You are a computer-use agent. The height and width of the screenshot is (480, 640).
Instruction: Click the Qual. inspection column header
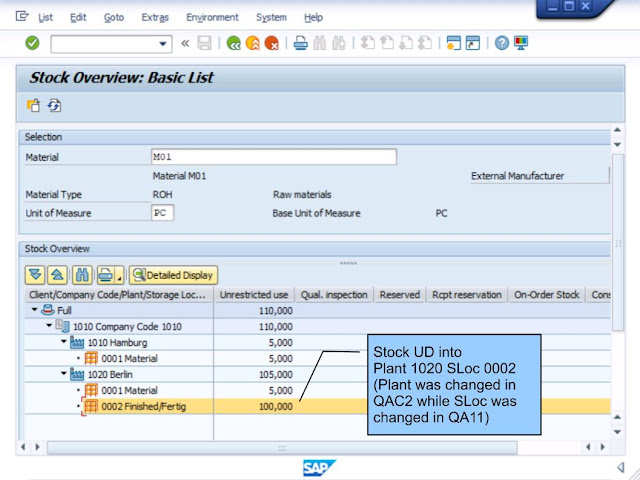pyautogui.click(x=334, y=295)
